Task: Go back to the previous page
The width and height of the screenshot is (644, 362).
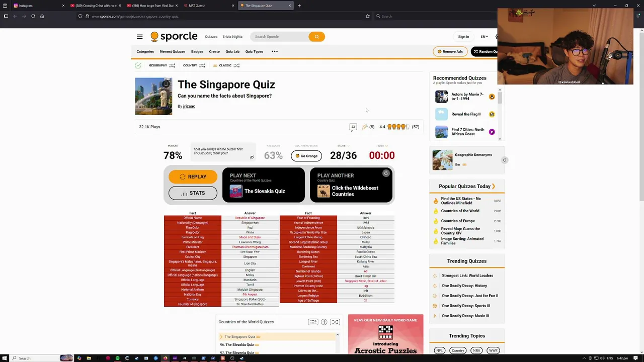Action: pos(15,16)
